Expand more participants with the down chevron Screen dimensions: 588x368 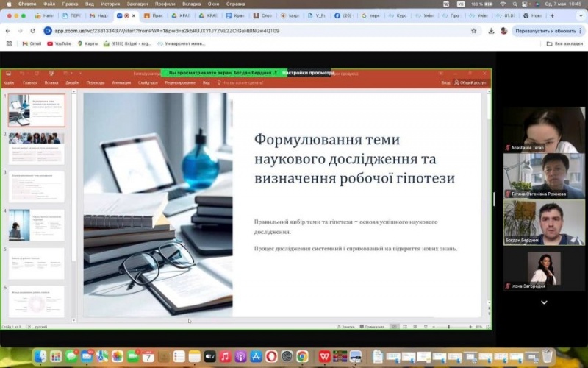click(x=544, y=302)
